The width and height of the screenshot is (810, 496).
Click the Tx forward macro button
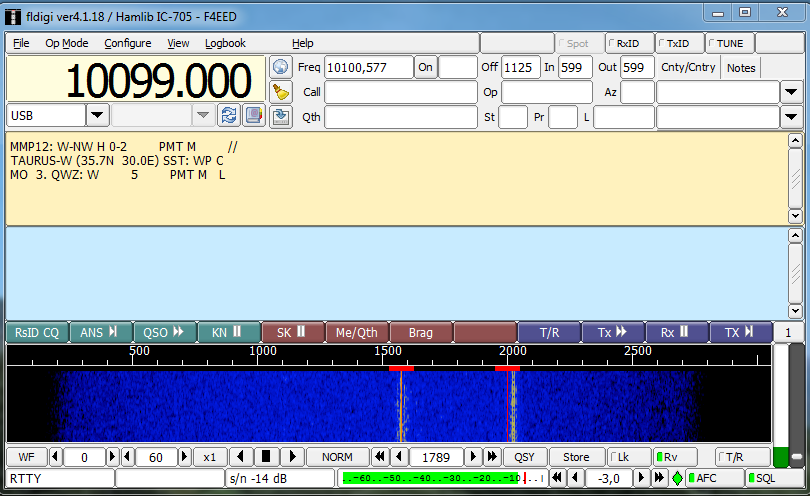613,333
